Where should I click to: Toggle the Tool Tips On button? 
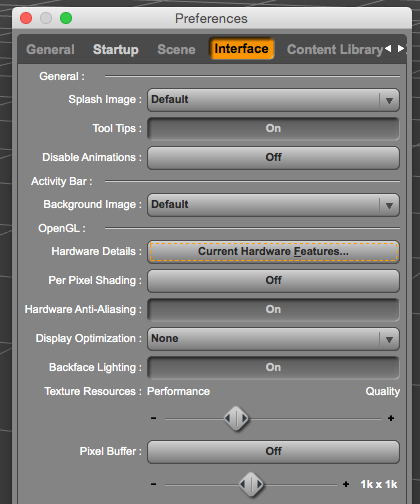[273, 129]
